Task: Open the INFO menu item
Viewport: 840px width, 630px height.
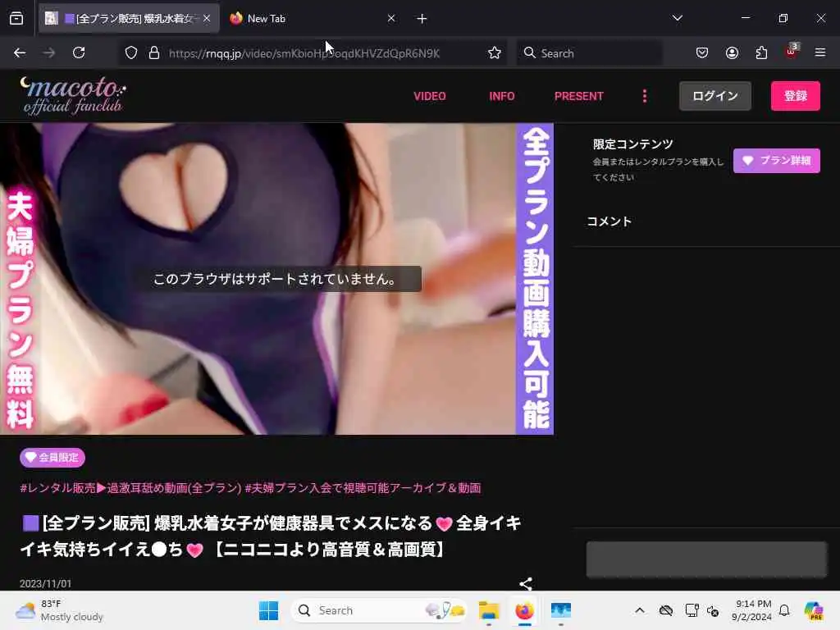Action: click(501, 97)
